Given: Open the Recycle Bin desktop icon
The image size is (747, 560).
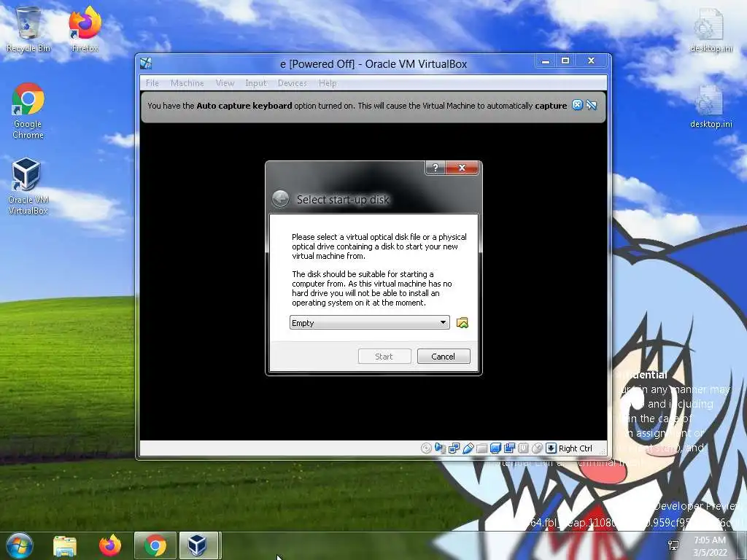Looking at the screenshot, I should (28, 29).
